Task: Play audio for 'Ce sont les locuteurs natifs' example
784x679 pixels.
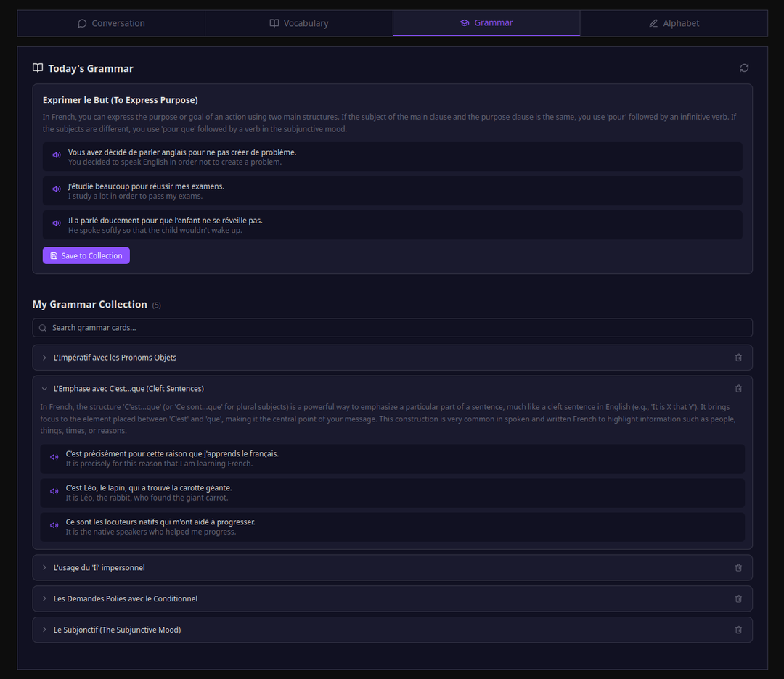Action: (x=54, y=524)
